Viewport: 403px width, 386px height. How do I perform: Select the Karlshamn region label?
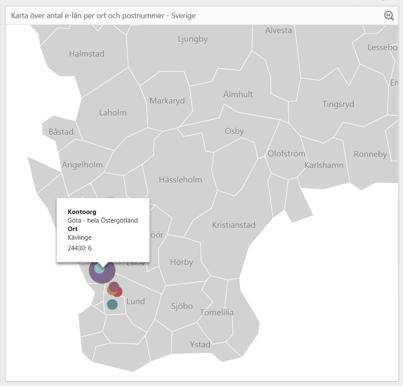[x=324, y=165]
